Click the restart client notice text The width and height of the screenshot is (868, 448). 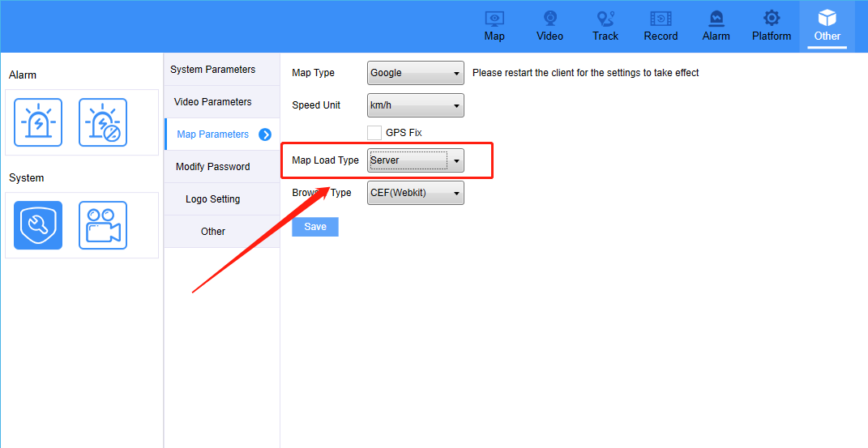[x=586, y=72]
